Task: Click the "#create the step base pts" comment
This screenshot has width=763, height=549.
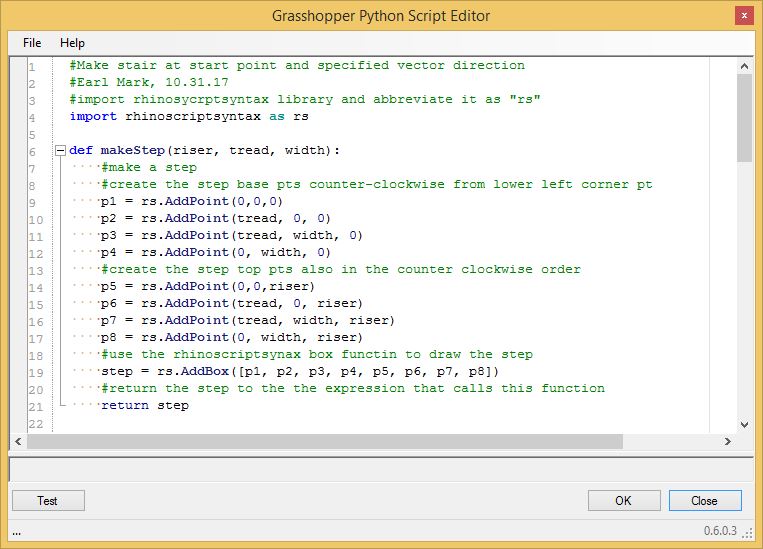Action: point(377,184)
